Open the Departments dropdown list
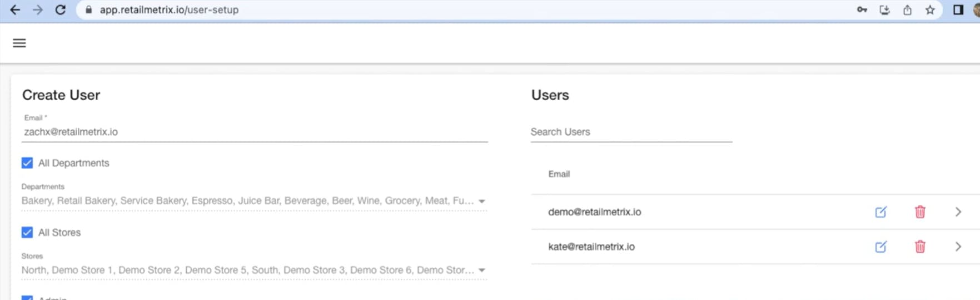 click(x=481, y=201)
